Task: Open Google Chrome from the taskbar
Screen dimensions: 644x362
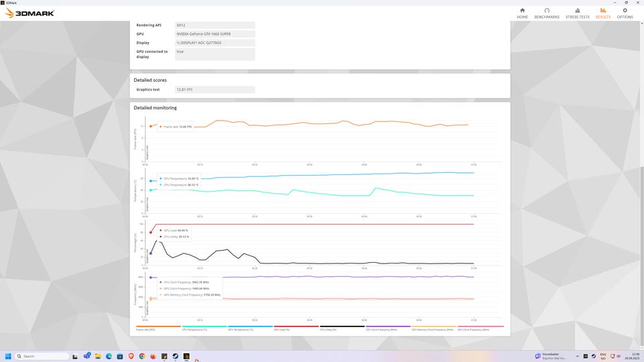Action: tap(142, 356)
